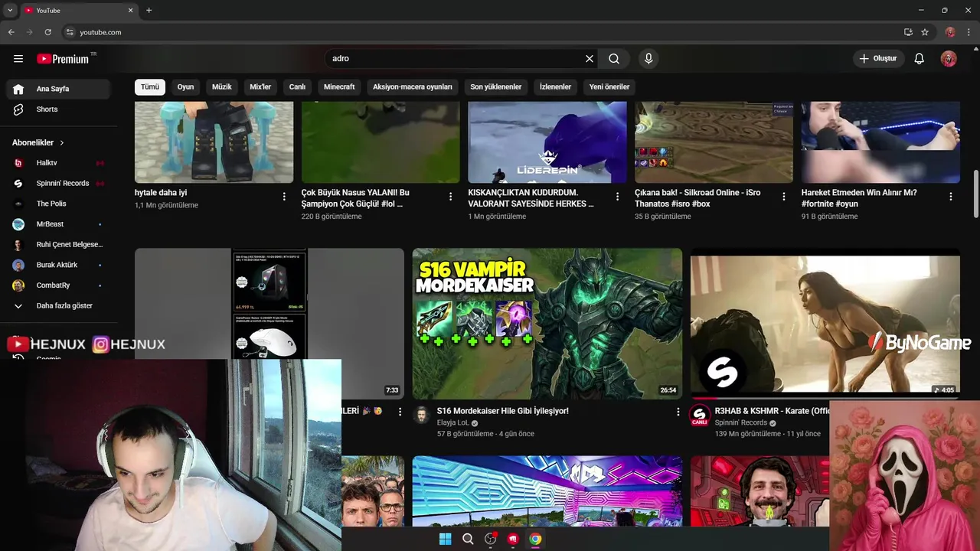Click title S16 Mordekaiser Hile Gibi İyileşiyor!
This screenshot has height=551, width=980.
(502, 411)
